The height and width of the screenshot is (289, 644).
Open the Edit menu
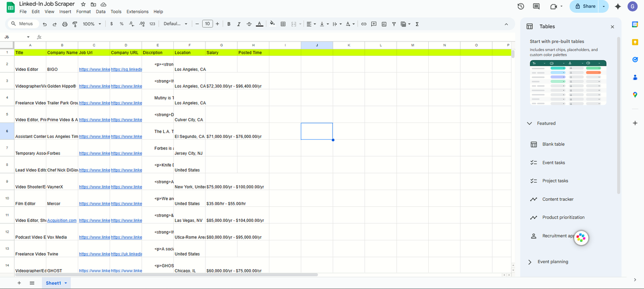[35, 12]
